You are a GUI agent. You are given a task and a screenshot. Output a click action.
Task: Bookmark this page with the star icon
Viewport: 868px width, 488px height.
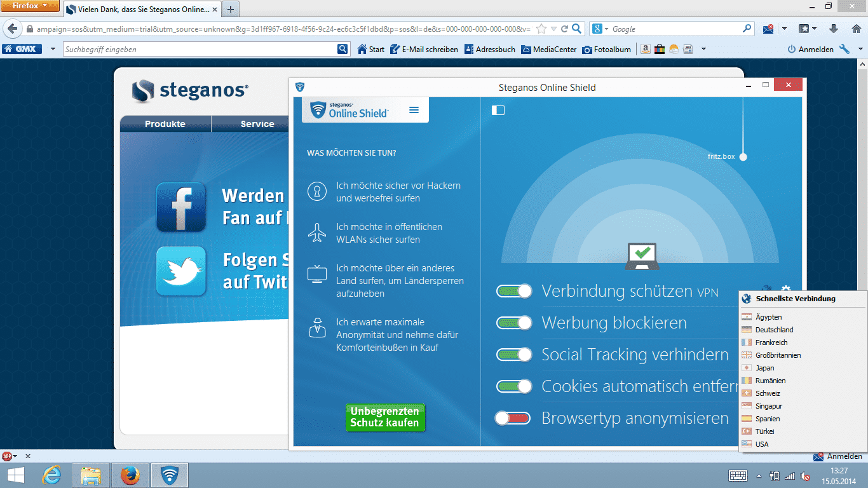point(541,29)
